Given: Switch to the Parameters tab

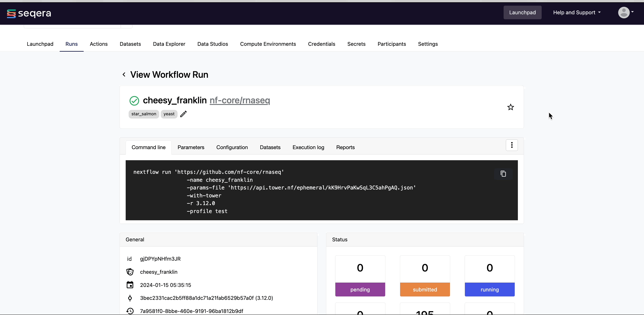Looking at the screenshot, I should click(x=191, y=147).
